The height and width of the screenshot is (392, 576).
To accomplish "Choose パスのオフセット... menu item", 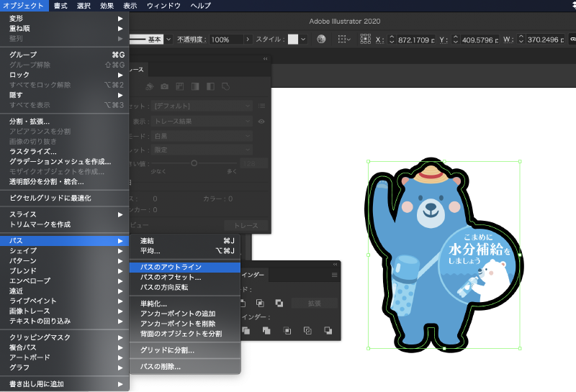I will pos(185,278).
